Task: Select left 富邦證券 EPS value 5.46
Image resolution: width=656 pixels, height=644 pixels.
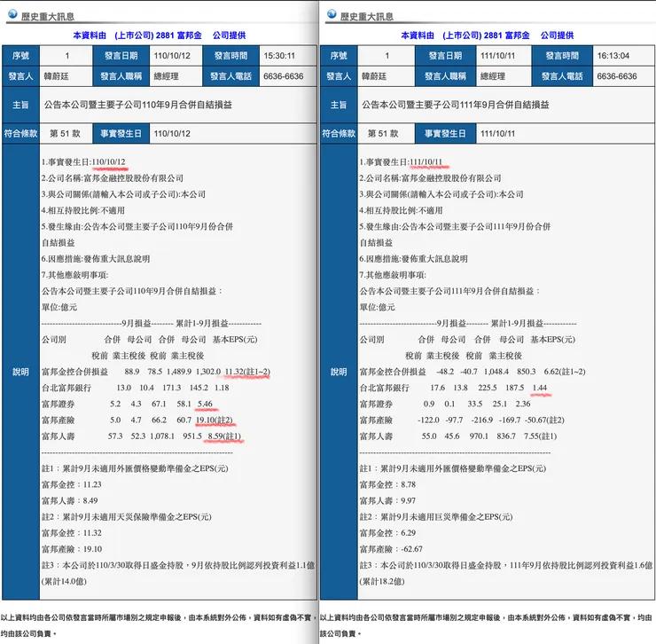Action: (x=205, y=404)
